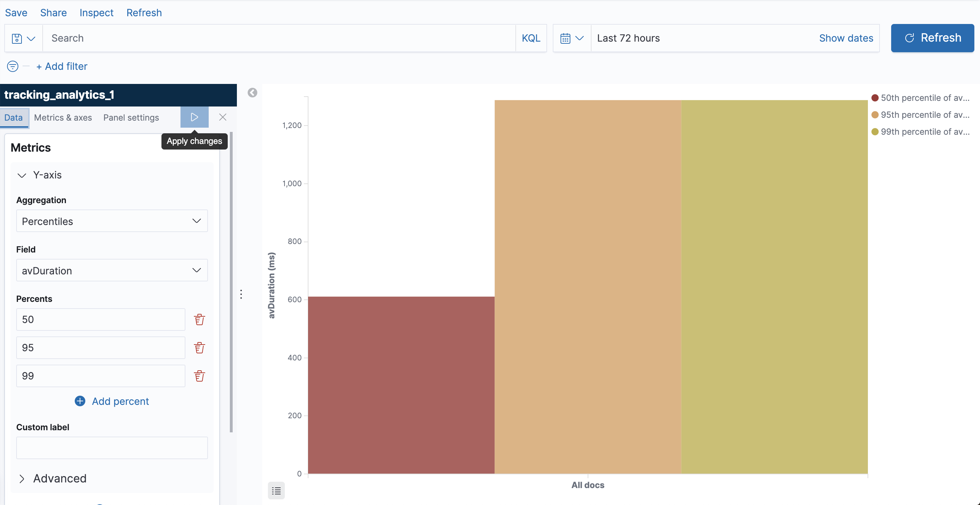The image size is (980, 505).
Task: Open the Aggregation Percentiles dropdown
Action: tap(112, 221)
